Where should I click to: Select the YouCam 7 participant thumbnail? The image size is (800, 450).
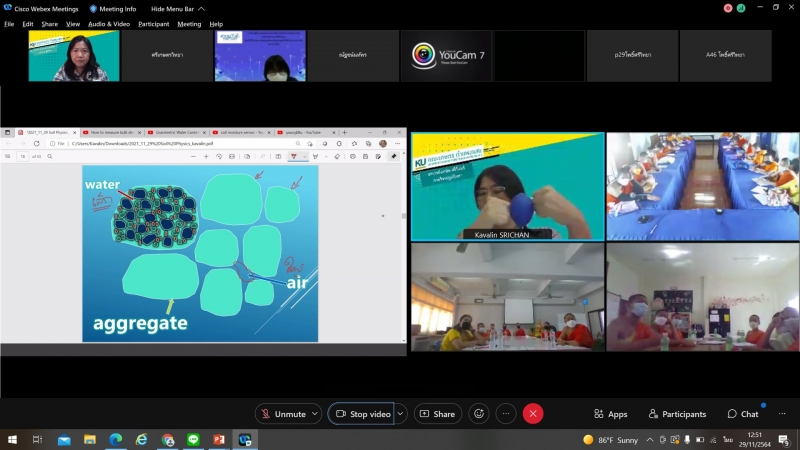click(446, 56)
